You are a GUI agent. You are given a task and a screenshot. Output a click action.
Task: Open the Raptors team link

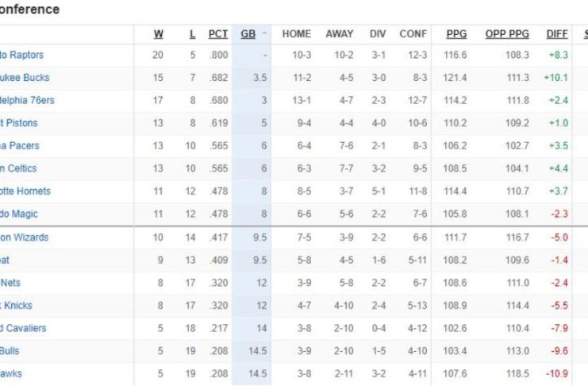(22, 55)
